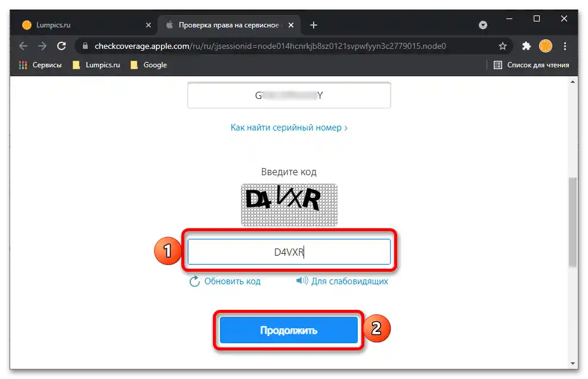Screen dimensions: 588x379
Task: Click the padlock site info icon
Action: pos(85,46)
